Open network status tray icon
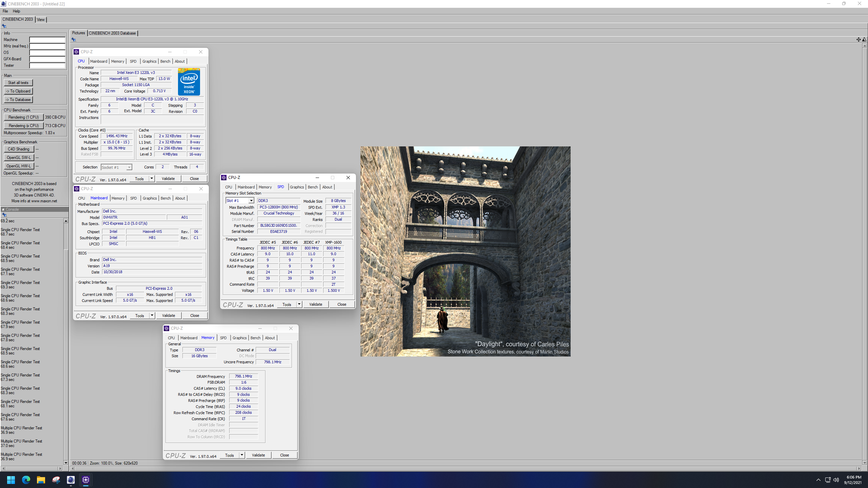This screenshot has height=488, width=868. point(828,480)
